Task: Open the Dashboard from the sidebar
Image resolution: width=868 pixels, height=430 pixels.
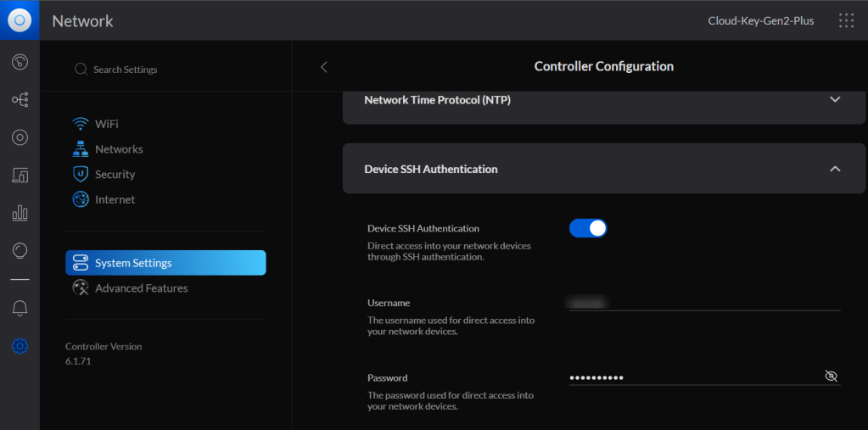Action: [x=20, y=62]
